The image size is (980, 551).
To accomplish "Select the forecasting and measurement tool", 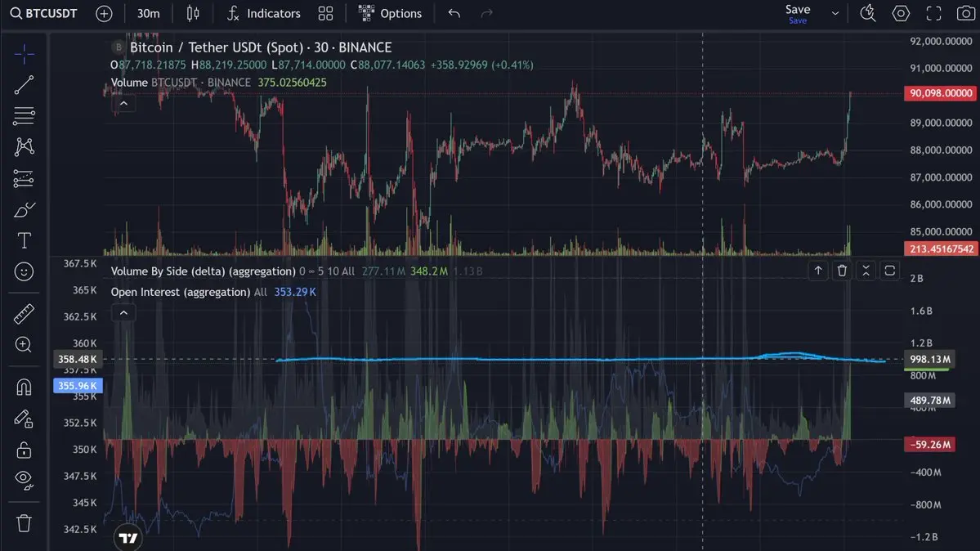I will [x=24, y=179].
